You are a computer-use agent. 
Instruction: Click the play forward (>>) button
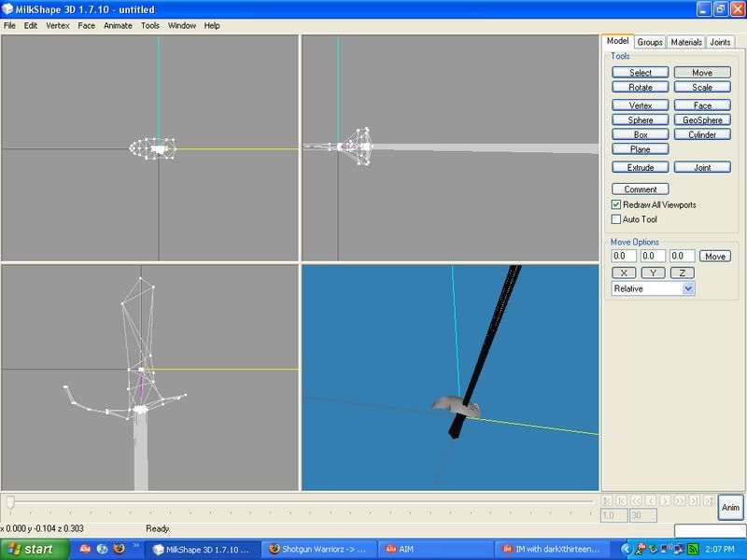(680, 500)
